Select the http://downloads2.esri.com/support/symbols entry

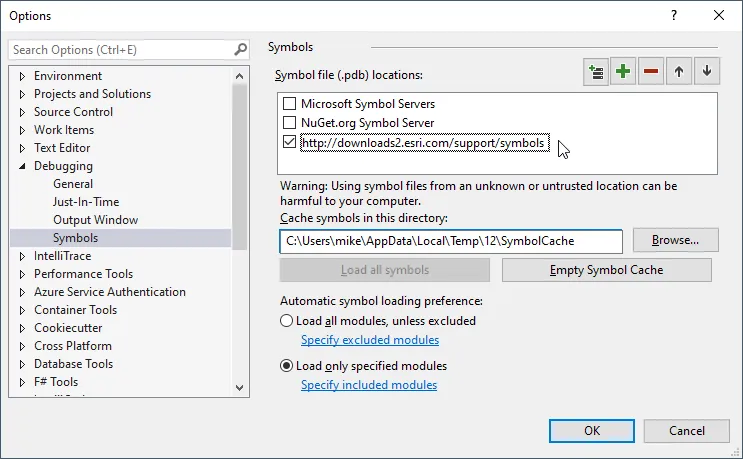tap(425, 143)
